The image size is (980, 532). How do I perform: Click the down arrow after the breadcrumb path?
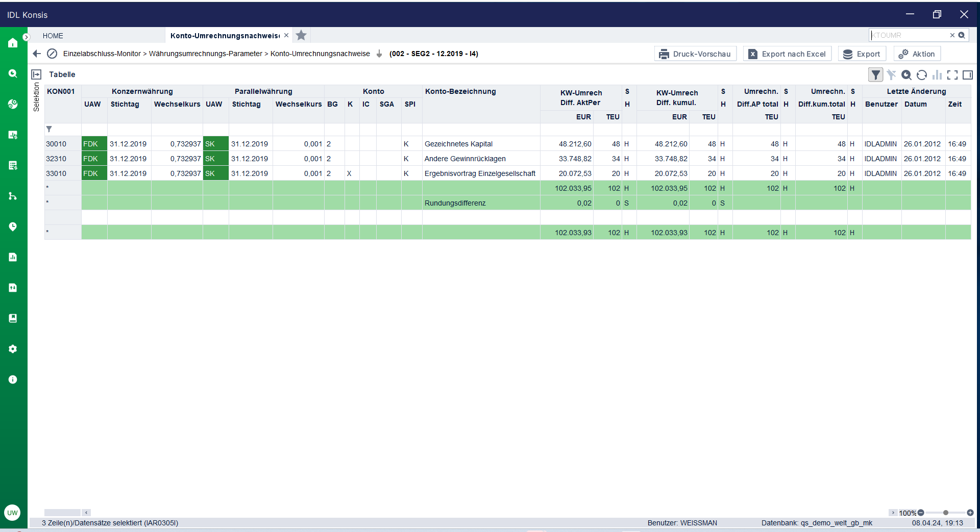click(x=379, y=54)
